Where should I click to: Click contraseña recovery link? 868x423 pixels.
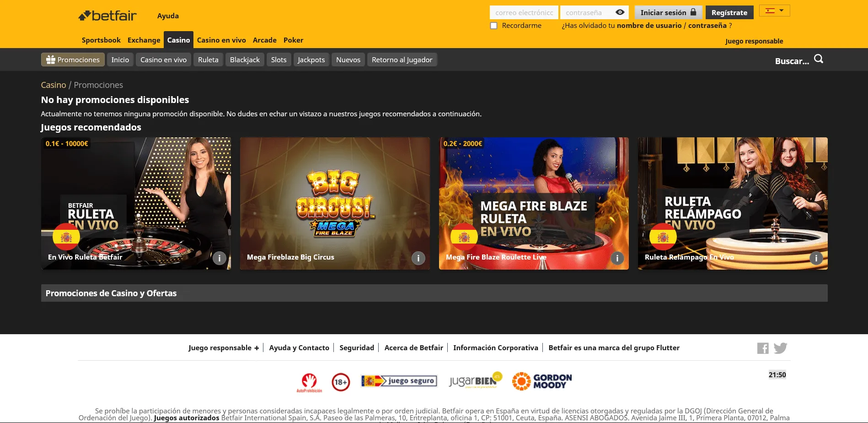pyautogui.click(x=707, y=26)
